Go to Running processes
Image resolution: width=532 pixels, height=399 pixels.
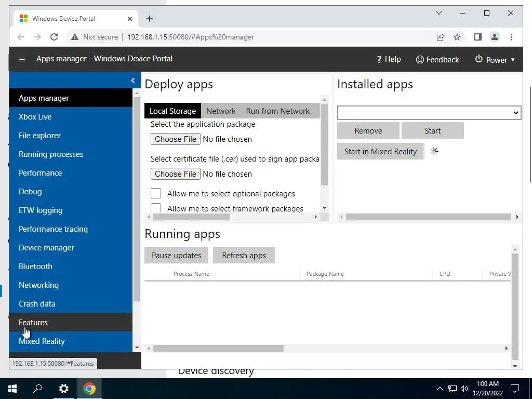[x=71, y=154]
